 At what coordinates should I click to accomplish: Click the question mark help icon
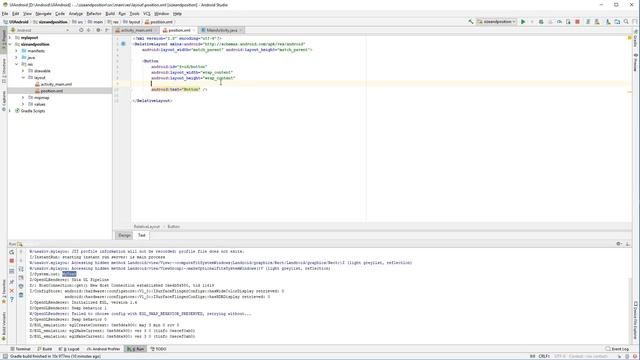click(x=12, y=299)
